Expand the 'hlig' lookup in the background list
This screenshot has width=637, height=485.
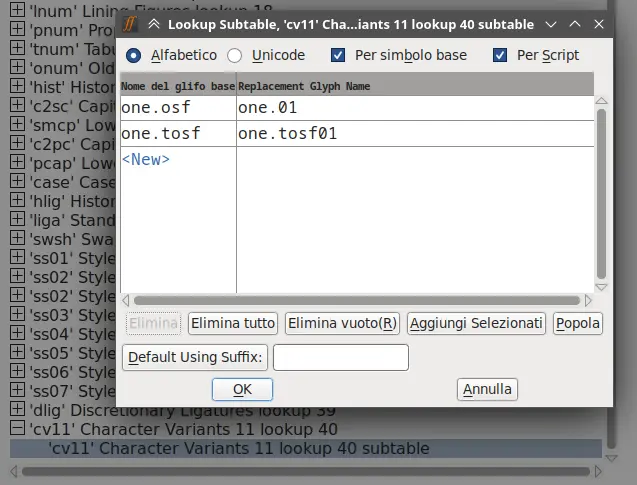tap(17, 200)
